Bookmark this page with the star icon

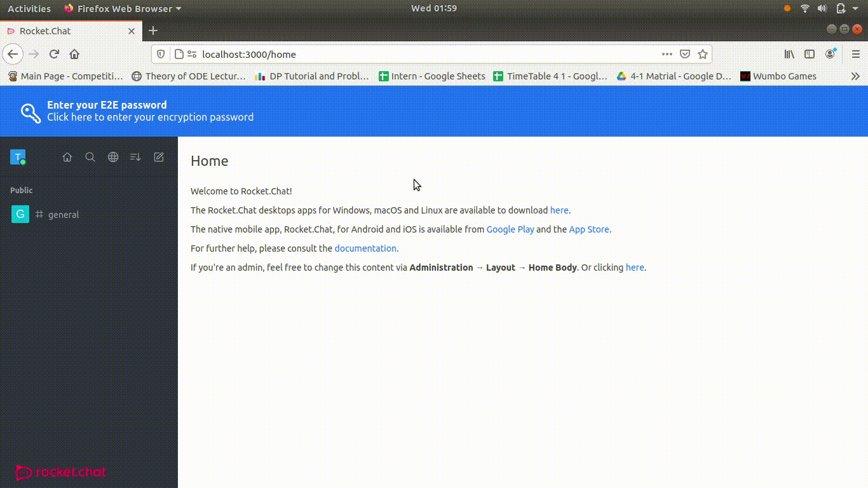pyautogui.click(x=703, y=54)
